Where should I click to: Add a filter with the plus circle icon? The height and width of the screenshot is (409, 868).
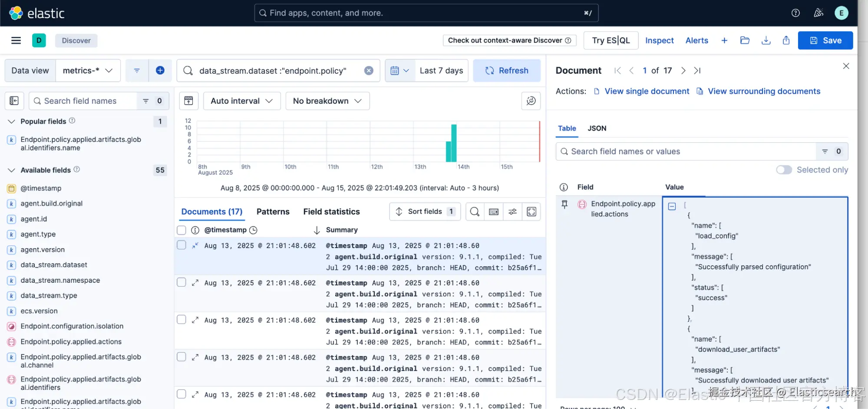(160, 70)
